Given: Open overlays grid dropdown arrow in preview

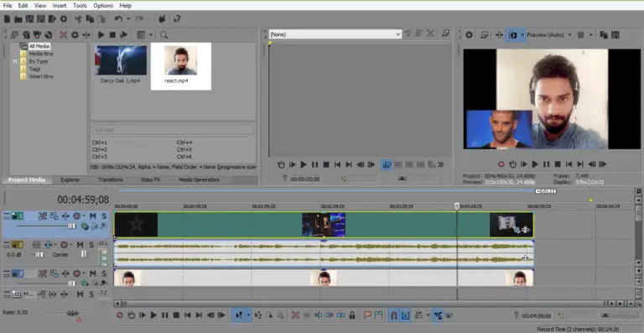Looking at the screenshot, I should pyautogui.click(x=590, y=35).
